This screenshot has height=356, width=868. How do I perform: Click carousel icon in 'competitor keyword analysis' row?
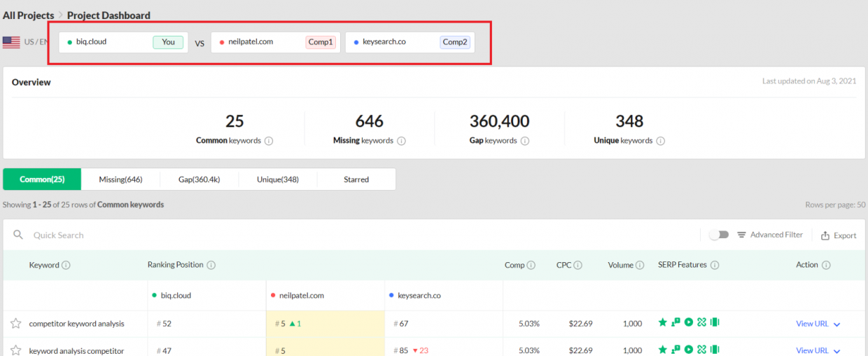click(715, 322)
